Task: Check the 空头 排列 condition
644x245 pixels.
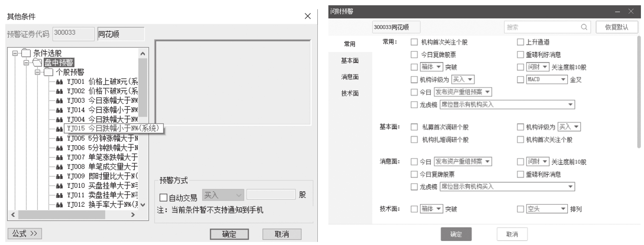Action: pyautogui.click(x=521, y=209)
